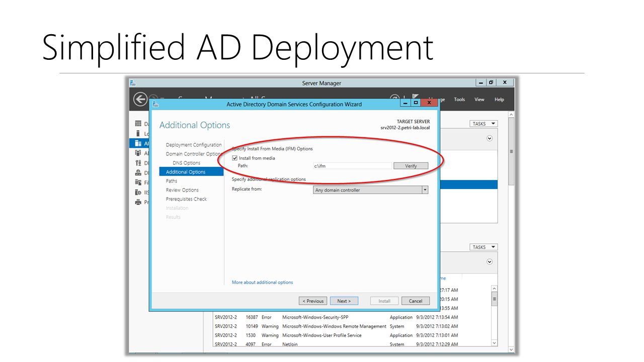
Task: Open the Dashboard icon in Server Manager sidebar
Action: point(138,124)
